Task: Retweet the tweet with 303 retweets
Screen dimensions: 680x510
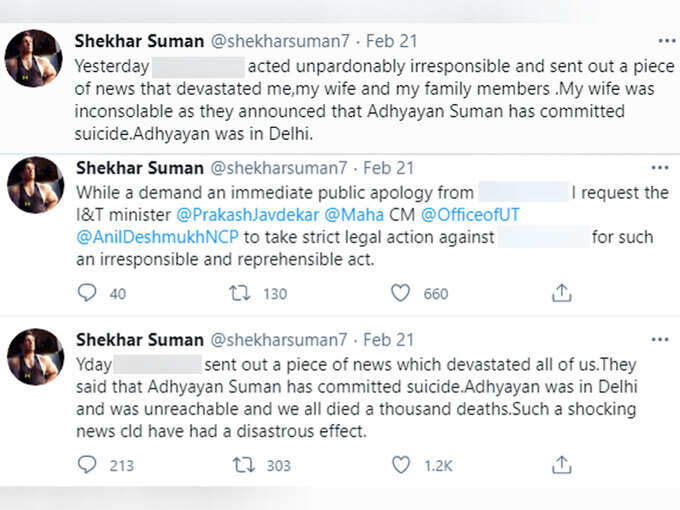Action: (x=243, y=465)
